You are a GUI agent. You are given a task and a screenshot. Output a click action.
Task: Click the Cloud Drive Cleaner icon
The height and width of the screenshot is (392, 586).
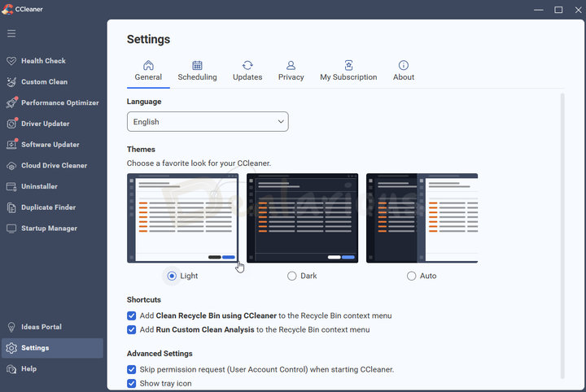pyautogui.click(x=11, y=166)
